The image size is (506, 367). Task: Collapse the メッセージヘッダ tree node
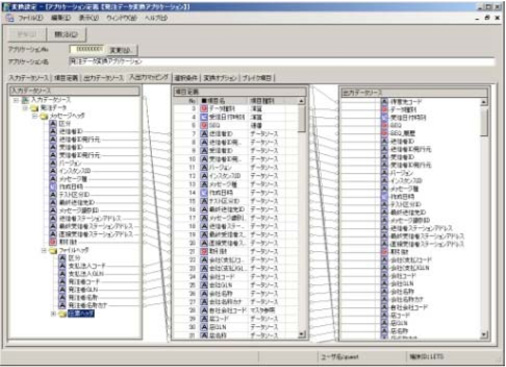coord(35,116)
